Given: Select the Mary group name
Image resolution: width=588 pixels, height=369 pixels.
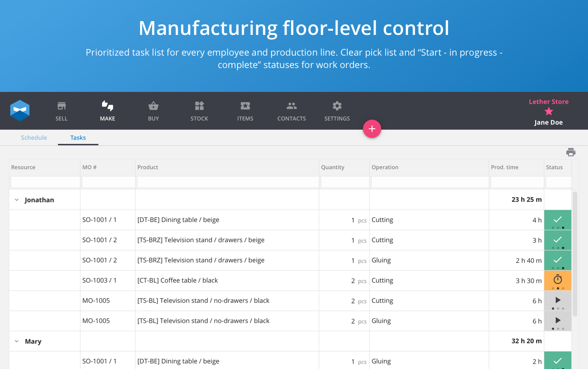Looking at the screenshot, I should pyautogui.click(x=33, y=341).
